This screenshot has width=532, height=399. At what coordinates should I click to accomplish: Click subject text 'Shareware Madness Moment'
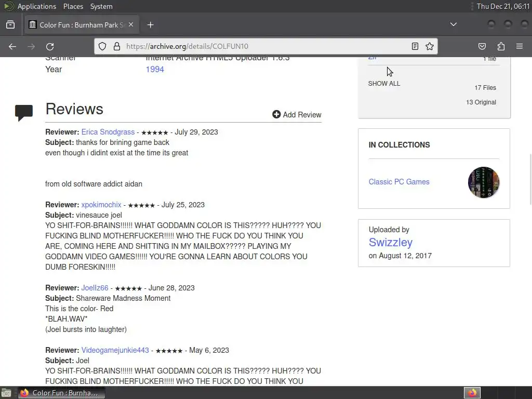pos(123,298)
